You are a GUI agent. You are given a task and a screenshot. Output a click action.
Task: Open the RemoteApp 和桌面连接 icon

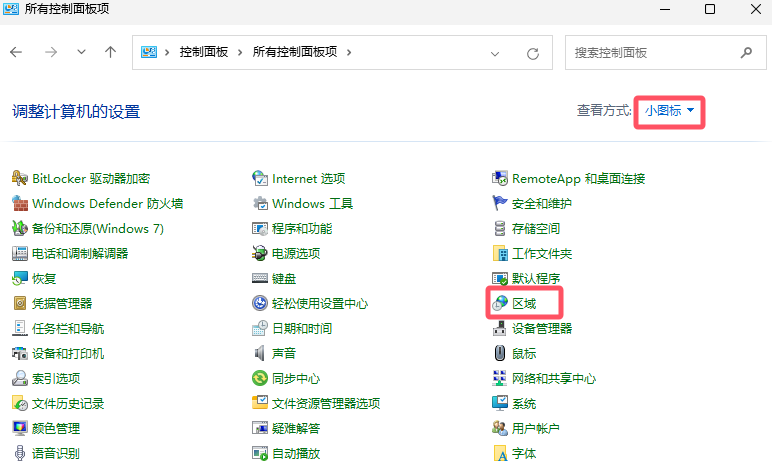coord(500,178)
